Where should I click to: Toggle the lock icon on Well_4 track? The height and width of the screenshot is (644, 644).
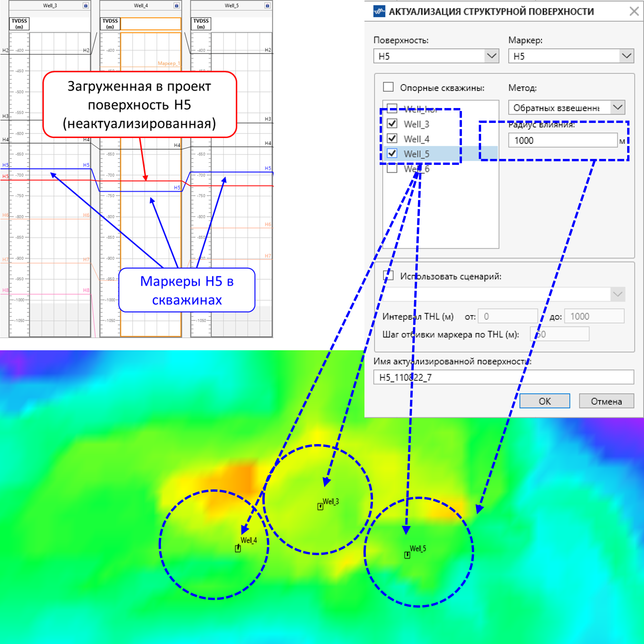click(177, 6)
